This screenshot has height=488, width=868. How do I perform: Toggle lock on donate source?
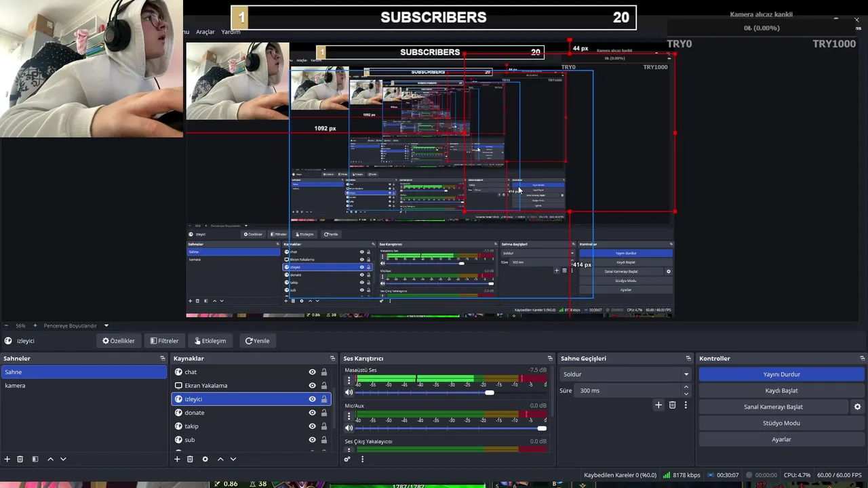(324, 413)
